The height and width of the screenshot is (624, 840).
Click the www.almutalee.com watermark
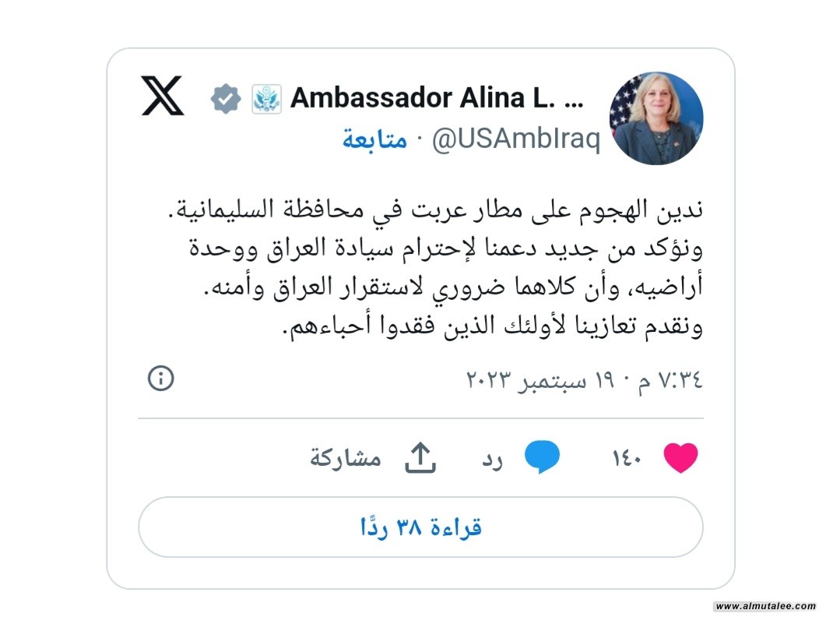765,606
